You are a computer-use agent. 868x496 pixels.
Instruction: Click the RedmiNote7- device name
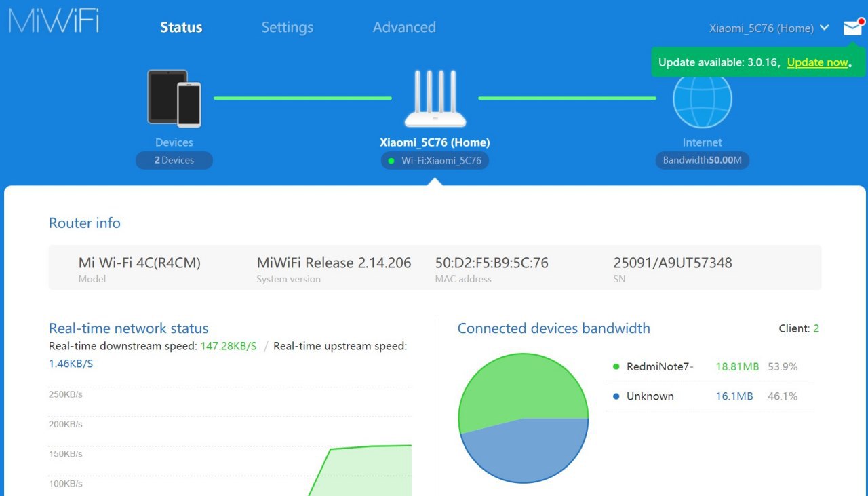pyautogui.click(x=660, y=366)
